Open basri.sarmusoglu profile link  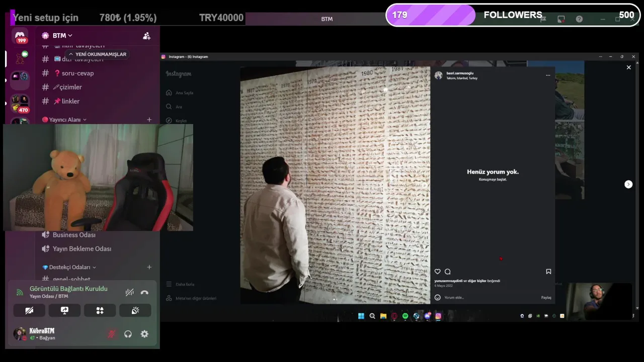point(460,73)
